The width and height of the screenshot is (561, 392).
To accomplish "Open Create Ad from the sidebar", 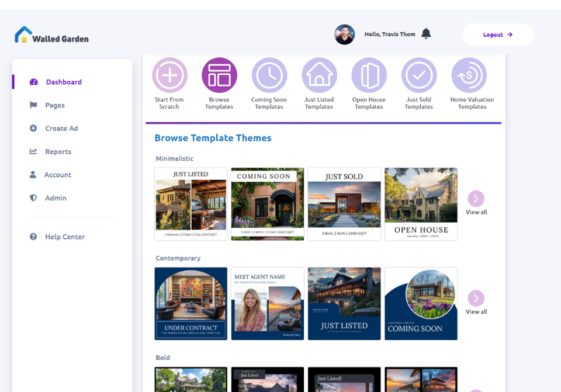I will coord(61,129).
